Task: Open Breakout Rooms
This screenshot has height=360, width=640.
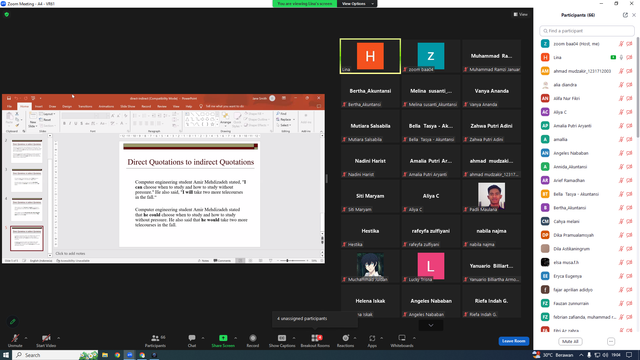Action: [315, 340]
